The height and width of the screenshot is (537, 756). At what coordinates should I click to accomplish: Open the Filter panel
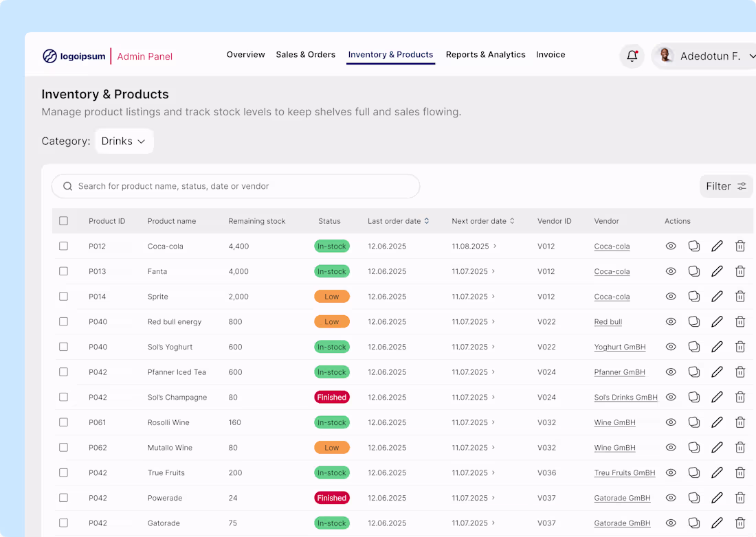(726, 186)
